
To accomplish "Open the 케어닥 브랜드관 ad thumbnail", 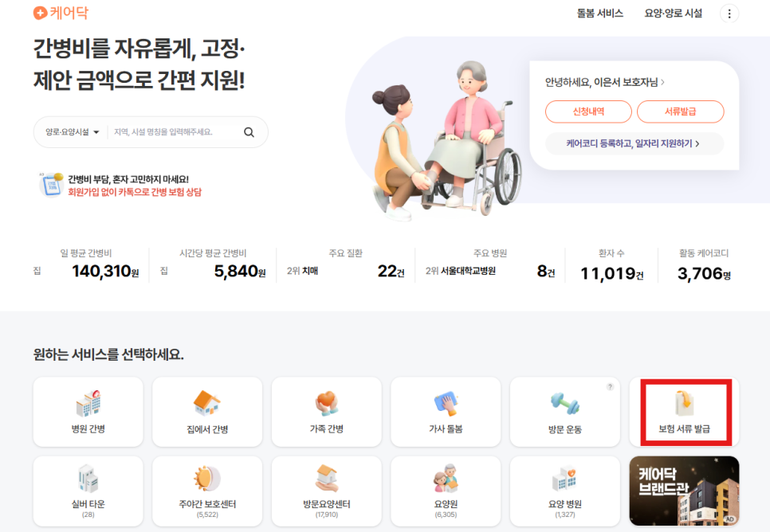I will pos(684,491).
